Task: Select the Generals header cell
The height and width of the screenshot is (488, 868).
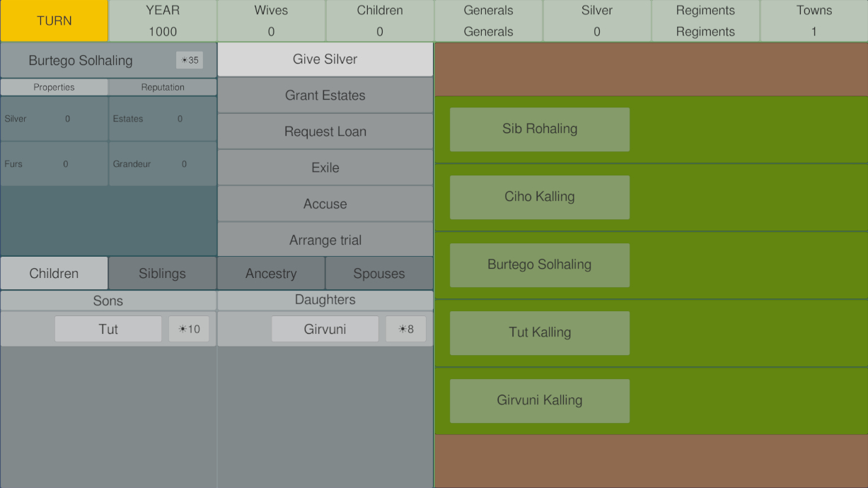Action: pyautogui.click(x=488, y=21)
